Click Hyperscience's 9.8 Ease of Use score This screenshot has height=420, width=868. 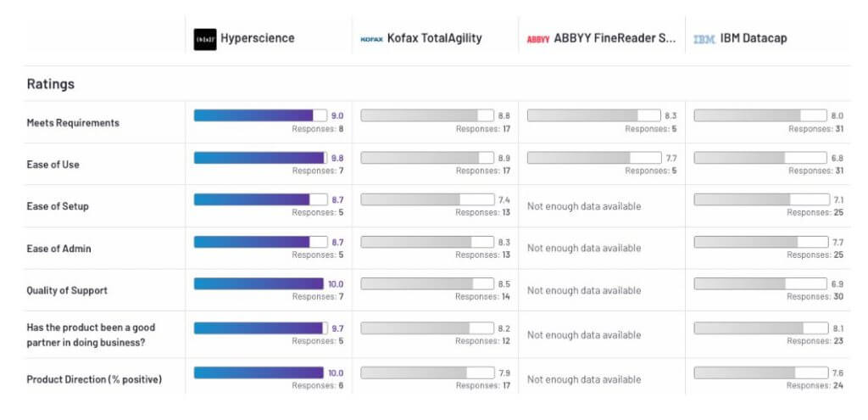[337, 158]
